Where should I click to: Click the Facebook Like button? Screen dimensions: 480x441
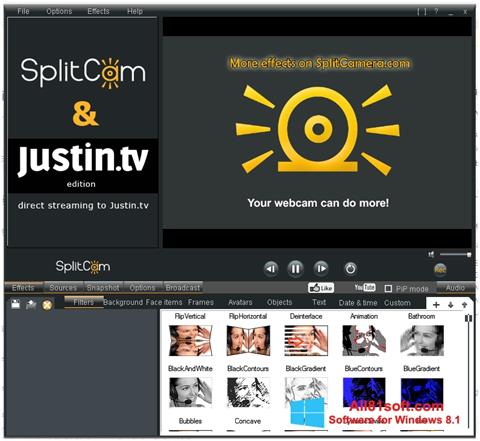[321, 288]
